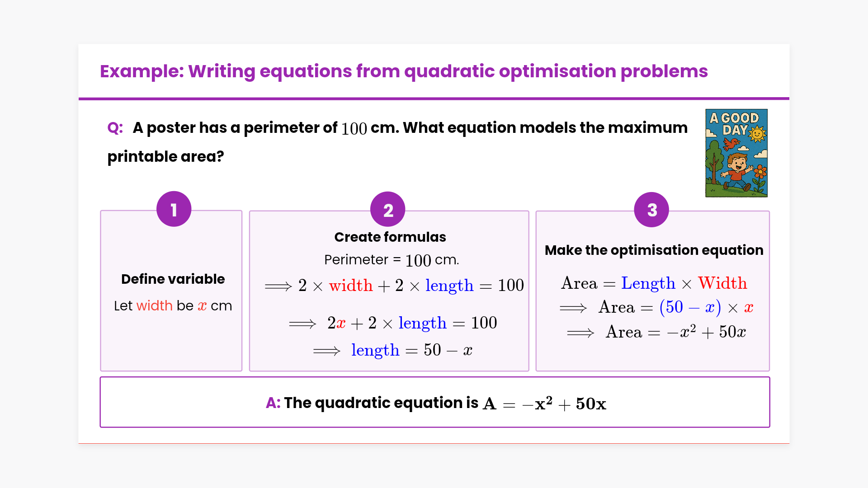Click the 'A Good Day' poster image
868x488 pixels.
[736, 153]
